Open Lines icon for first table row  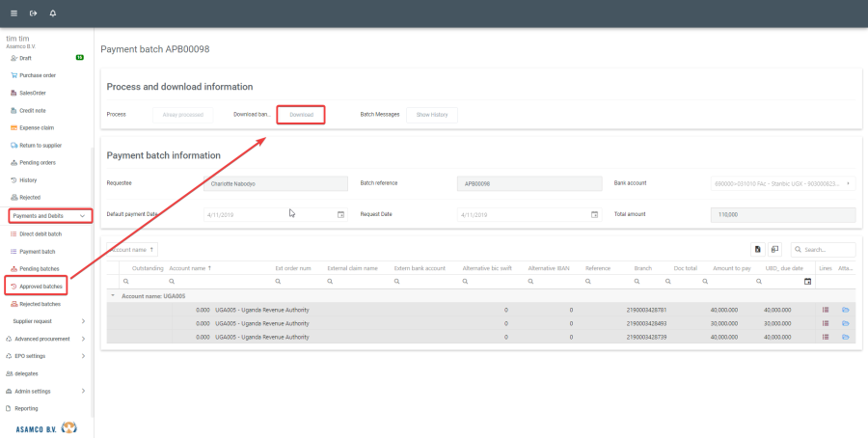826,310
